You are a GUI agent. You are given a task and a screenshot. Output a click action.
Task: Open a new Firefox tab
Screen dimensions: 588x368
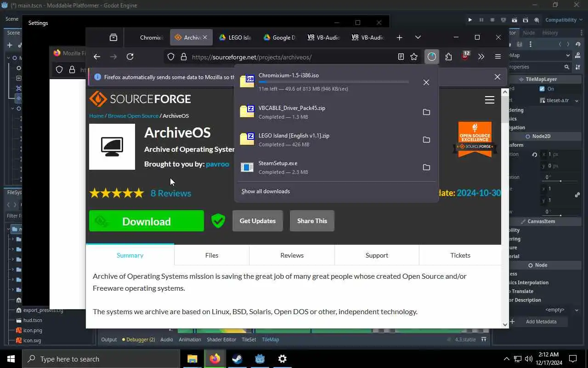click(x=399, y=38)
